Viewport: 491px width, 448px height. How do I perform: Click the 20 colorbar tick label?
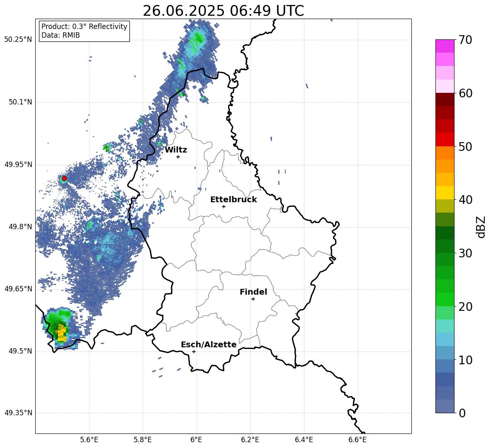(x=465, y=307)
